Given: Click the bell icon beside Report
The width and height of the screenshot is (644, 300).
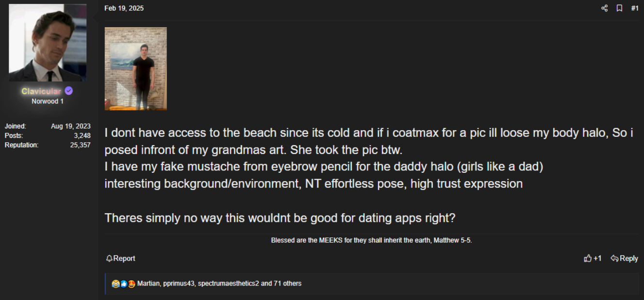Looking at the screenshot, I should click(x=109, y=258).
